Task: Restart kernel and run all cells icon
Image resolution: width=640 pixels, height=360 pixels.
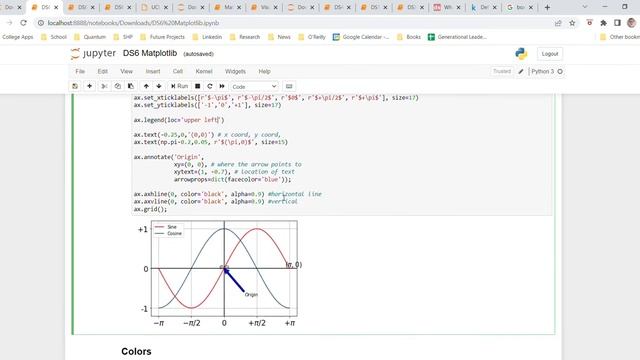Action: pyautogui.click(x=222, y=86)
